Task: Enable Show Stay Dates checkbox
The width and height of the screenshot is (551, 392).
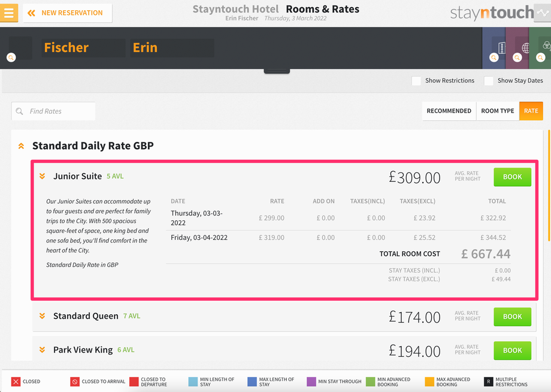Action: (489, 81)
